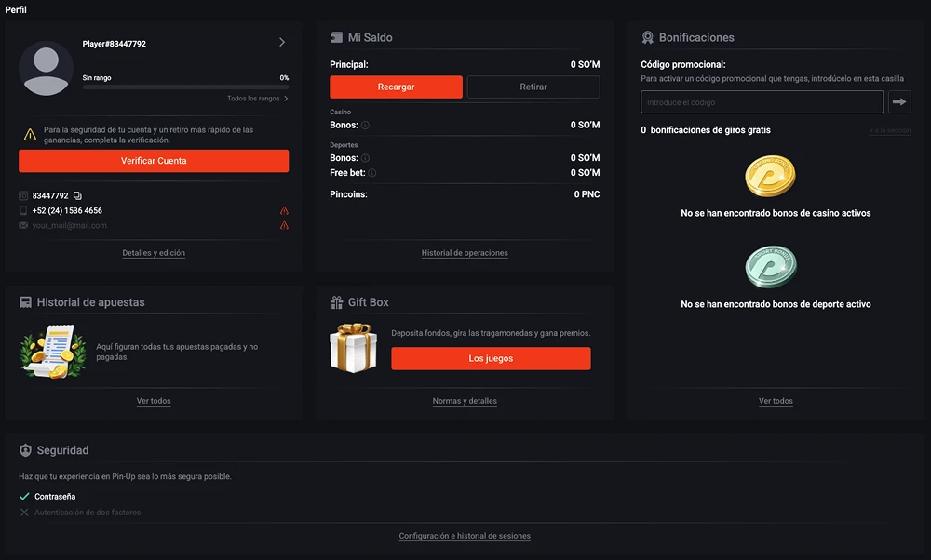This screenshot has width=931, height=560.
Task: Click the phone number warning icon
Action: [x=284, y=211]
